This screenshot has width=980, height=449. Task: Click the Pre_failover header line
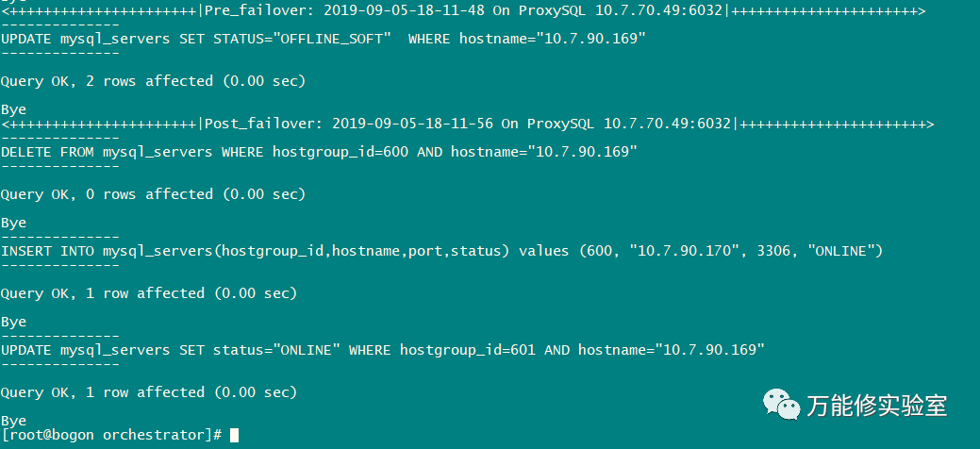click(x=463, y=10)
